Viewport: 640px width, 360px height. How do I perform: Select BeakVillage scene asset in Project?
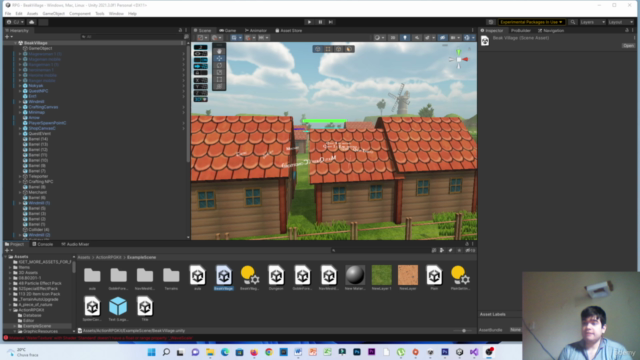point(224,278)
